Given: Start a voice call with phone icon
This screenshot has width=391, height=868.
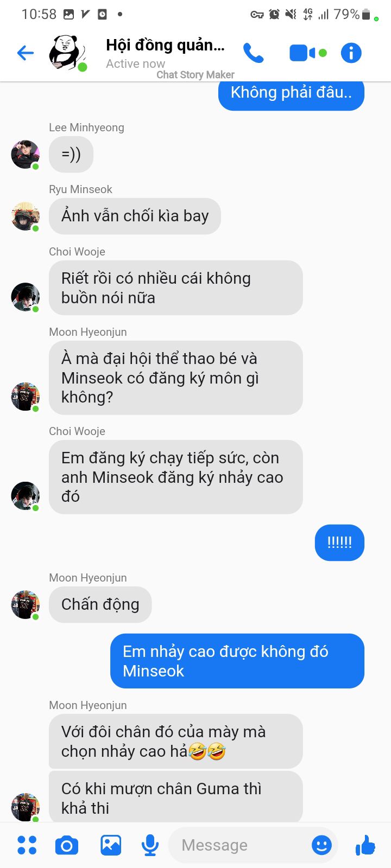Looking at the screenshot, I should [x=253, y=53].
